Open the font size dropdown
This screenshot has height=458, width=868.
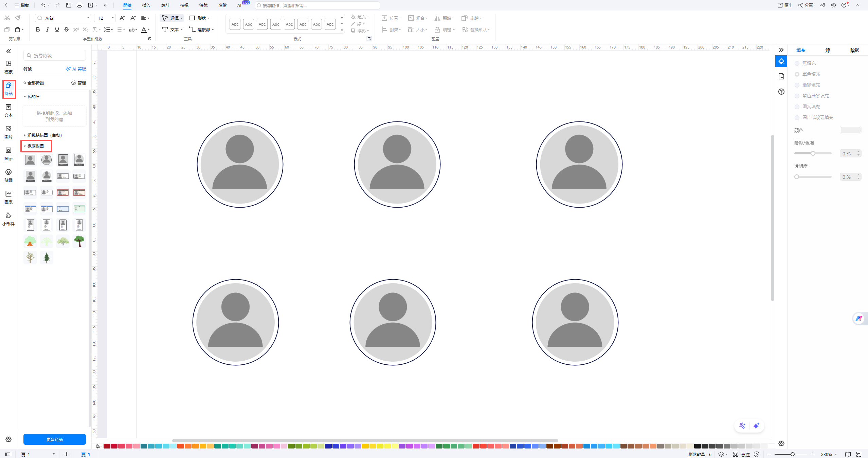(x=112, y=18)
